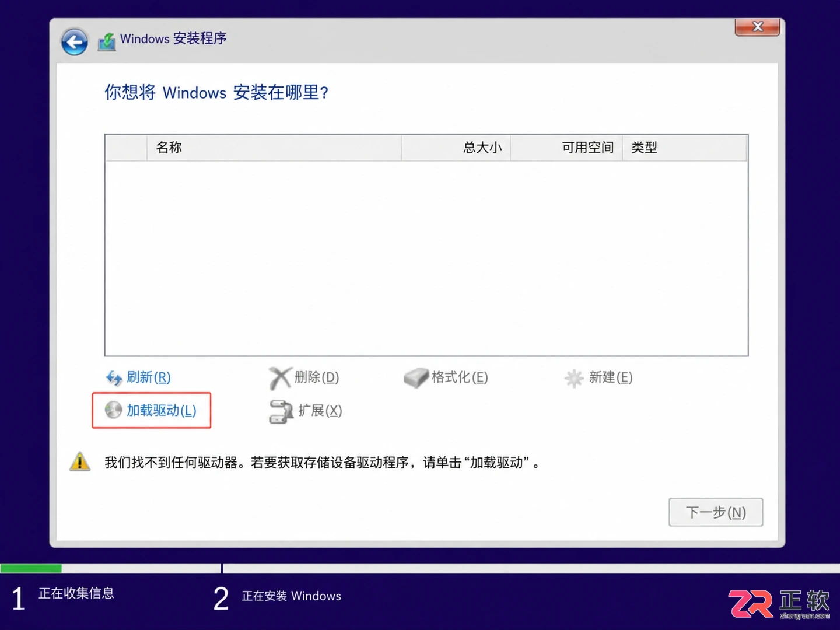
Task: Click the format drive icon
Action: [416, 378]
